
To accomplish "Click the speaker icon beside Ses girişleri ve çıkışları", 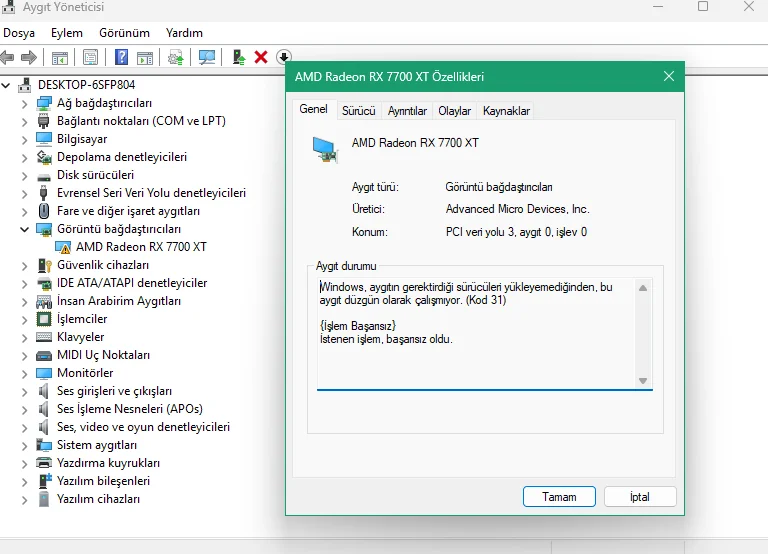I will (x=44, y=391).
